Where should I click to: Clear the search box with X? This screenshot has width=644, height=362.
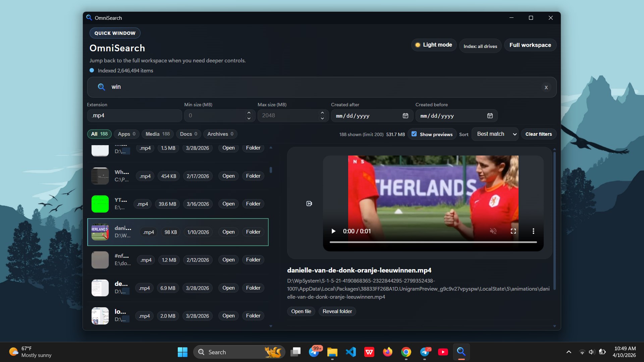546,87
